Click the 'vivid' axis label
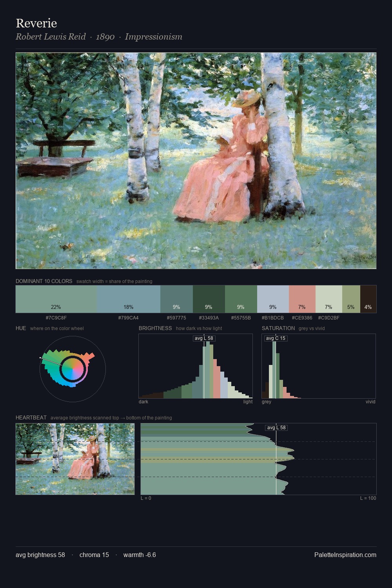The image size is (392, 588). pyautogui.click(x=370, y=402)
